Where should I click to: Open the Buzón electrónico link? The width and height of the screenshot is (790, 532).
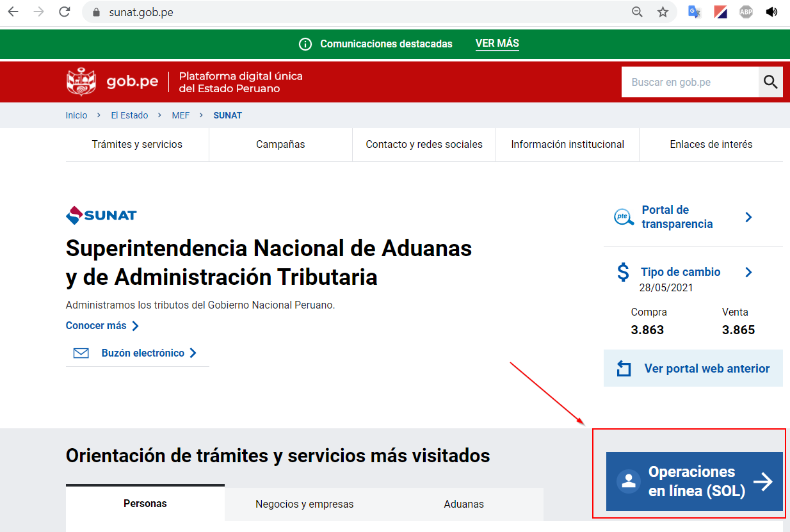(143, 353)
